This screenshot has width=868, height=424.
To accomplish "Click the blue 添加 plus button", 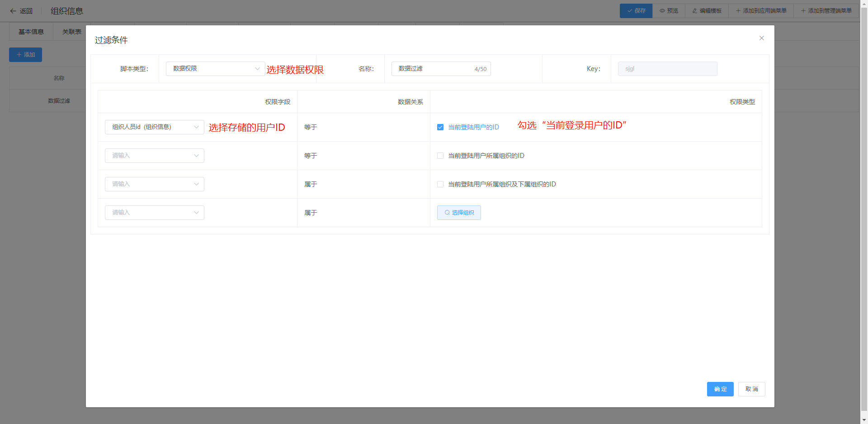I will 25,55.
